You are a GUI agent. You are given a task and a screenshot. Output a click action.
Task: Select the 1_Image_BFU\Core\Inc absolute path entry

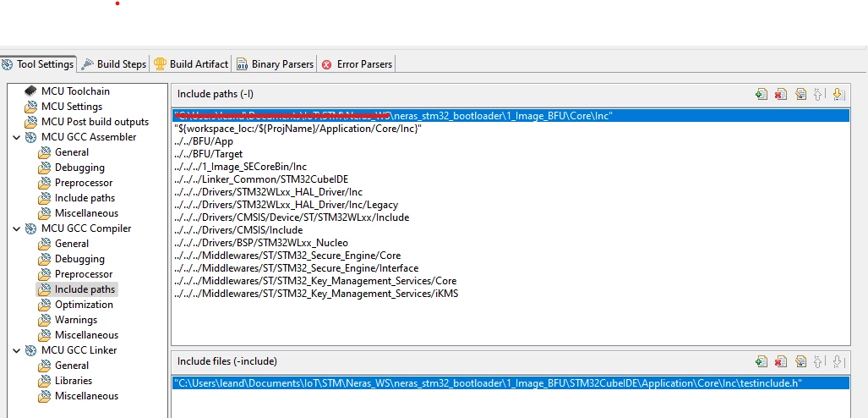[x=510, y=116]
